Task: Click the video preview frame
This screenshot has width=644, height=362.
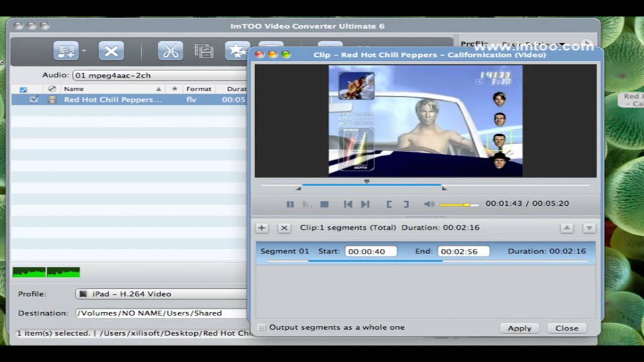Action: click(x=425, y=121)
